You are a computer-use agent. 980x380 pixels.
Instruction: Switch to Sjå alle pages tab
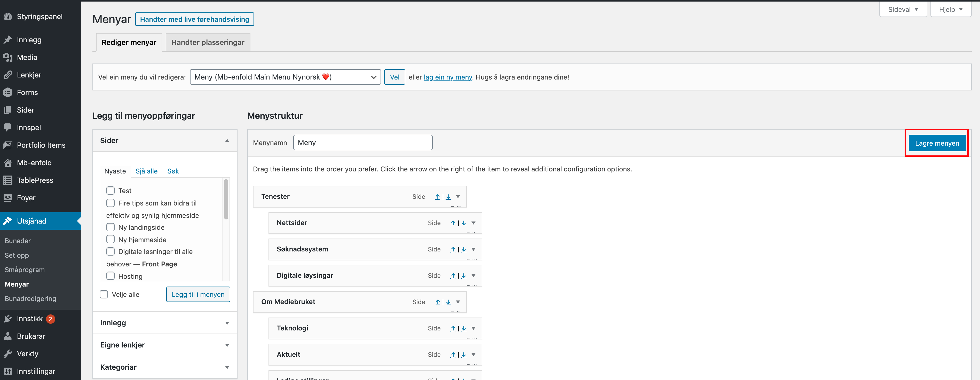146,171
